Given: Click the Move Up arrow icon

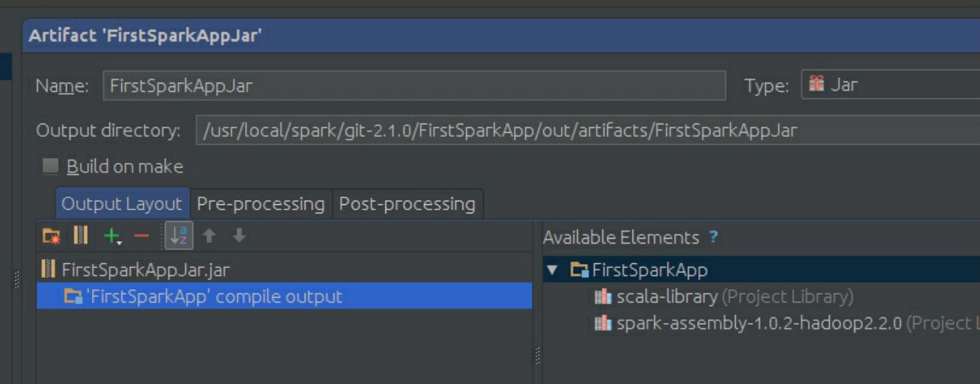Looking at the screenshot, I should point(209,237).
